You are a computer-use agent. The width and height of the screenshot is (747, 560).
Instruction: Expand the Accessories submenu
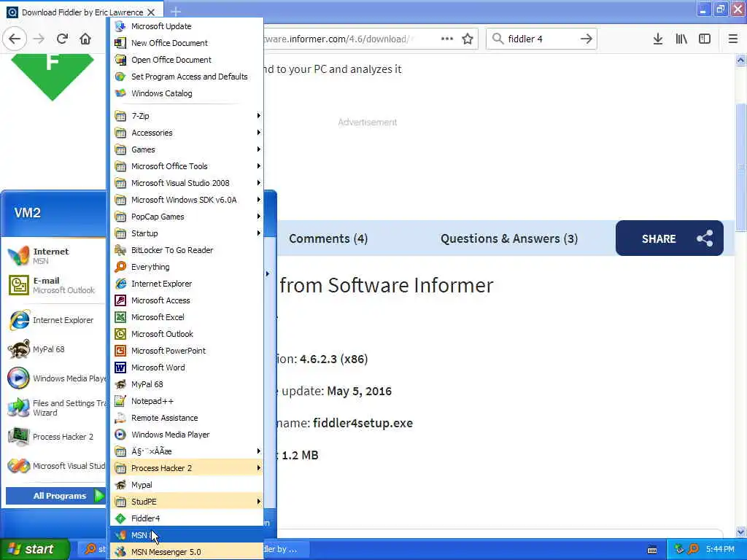187,133
